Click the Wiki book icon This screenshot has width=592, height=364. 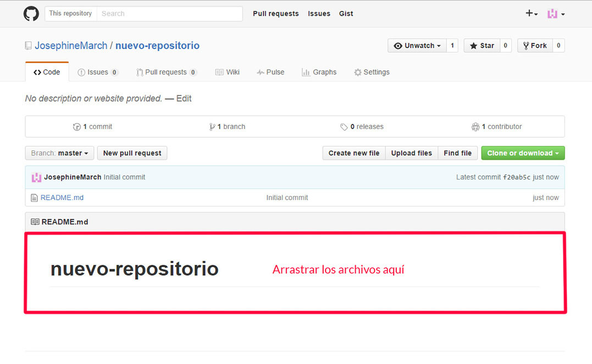pos(219,71)
